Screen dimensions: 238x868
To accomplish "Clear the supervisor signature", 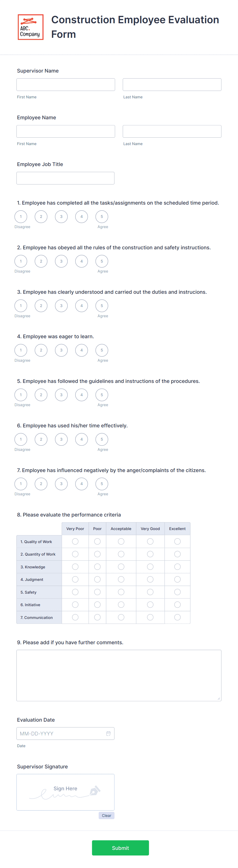I will click(x=106, y=815).
